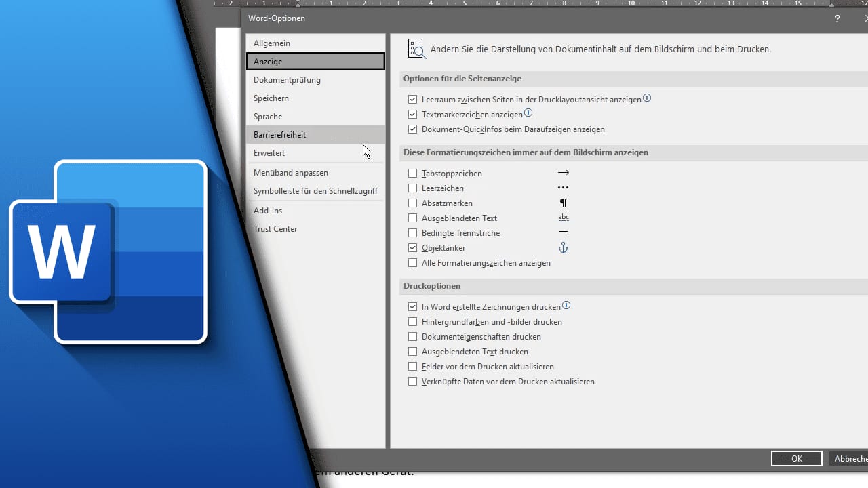Enable Hintergrundfarben und -bilder drucken
This screenshot has width=868, height=488.
tap(413, 322)
